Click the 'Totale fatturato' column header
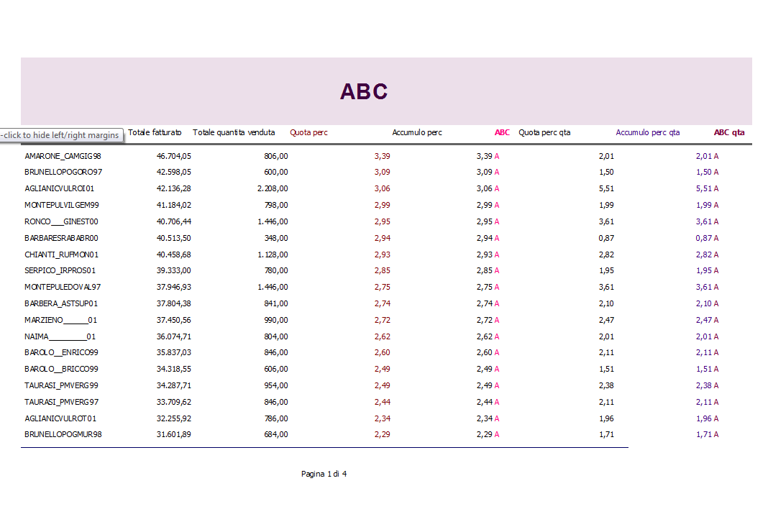This screenshot has height=532, width=768. (155, 132)
